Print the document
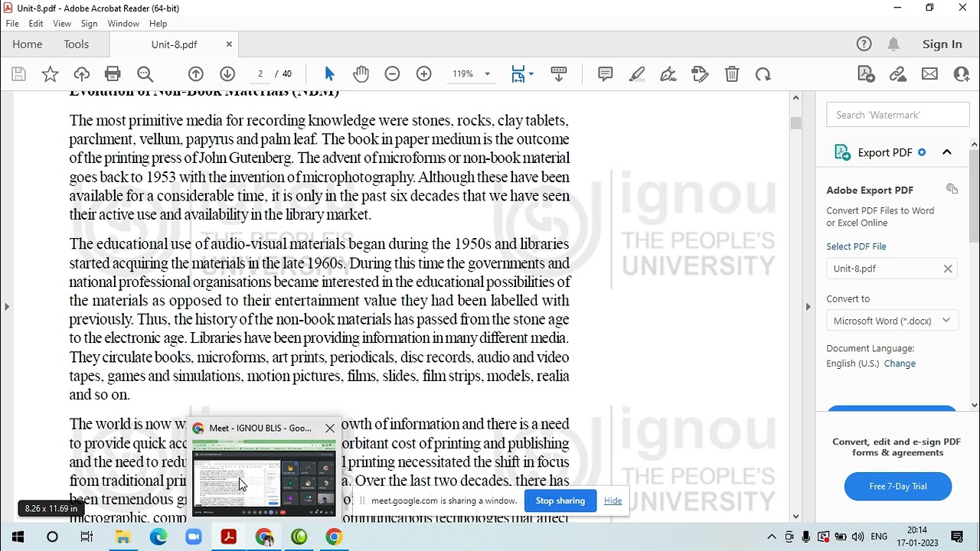The height and width of the screenshot is (551, 980). point(113,74)
